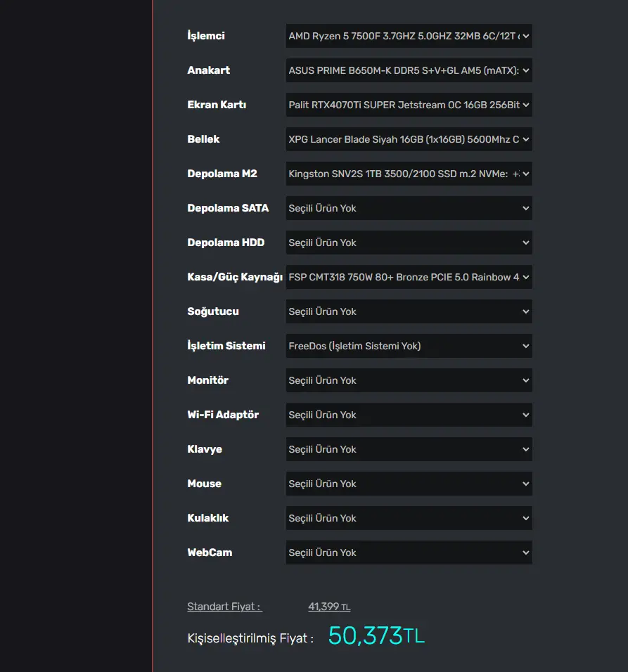
Task: Open the Depolama SATA dropdown
Action: pos(409,208)
